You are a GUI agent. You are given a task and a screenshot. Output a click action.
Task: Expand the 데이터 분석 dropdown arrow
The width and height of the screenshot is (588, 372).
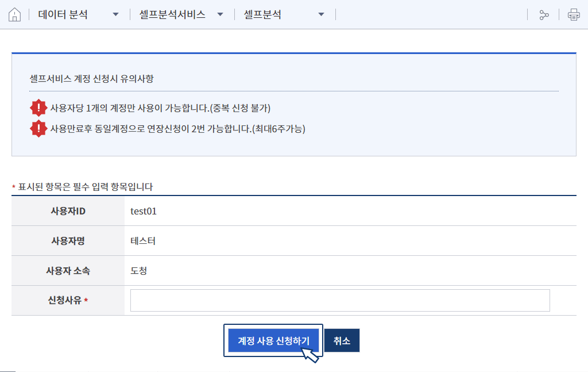(x=116, y=15)
